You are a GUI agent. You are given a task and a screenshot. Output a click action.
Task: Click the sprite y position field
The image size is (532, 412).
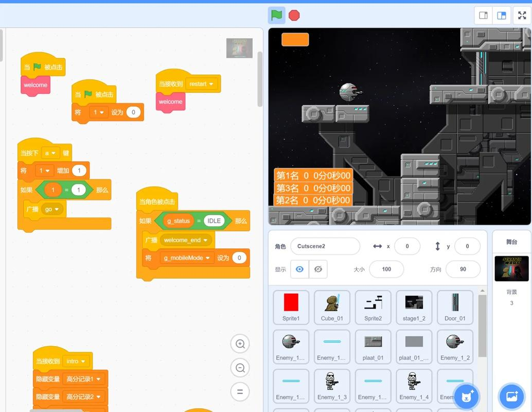(467, 246)
